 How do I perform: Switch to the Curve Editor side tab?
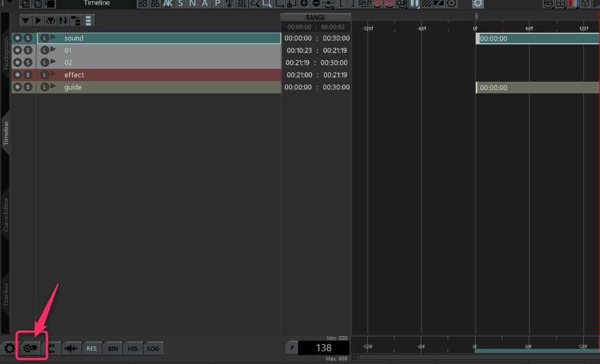coord(6,215)
